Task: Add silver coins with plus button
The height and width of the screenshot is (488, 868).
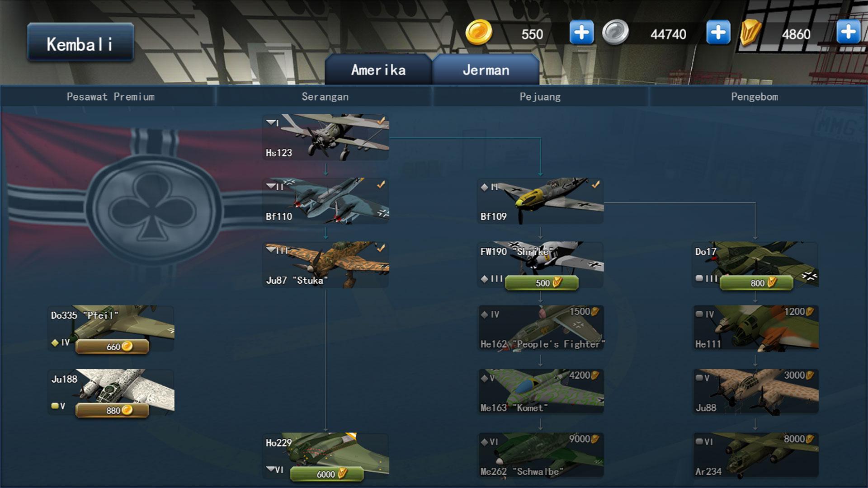Action: [x=718, y=33]
